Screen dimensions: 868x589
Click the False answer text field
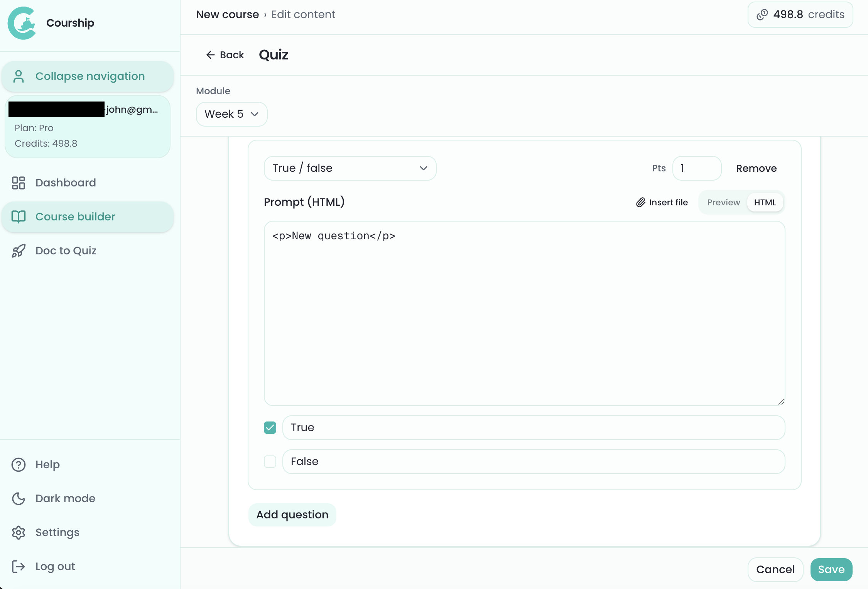coord(534,462)
